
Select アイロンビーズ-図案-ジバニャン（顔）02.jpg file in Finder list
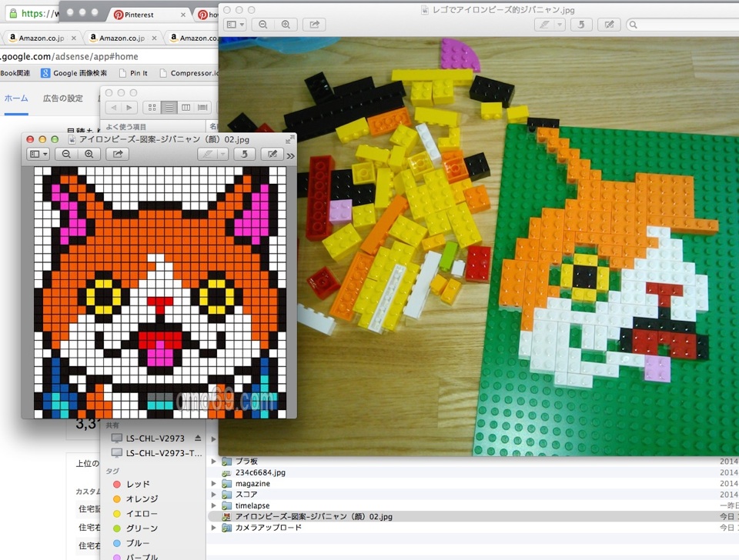[473, 516]
